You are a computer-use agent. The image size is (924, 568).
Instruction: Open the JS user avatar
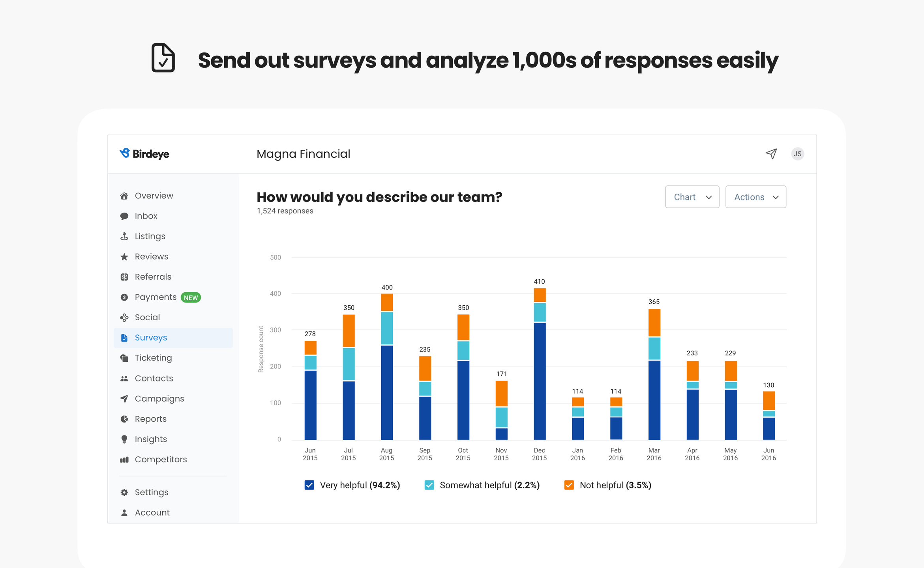(x=797, y=154)
